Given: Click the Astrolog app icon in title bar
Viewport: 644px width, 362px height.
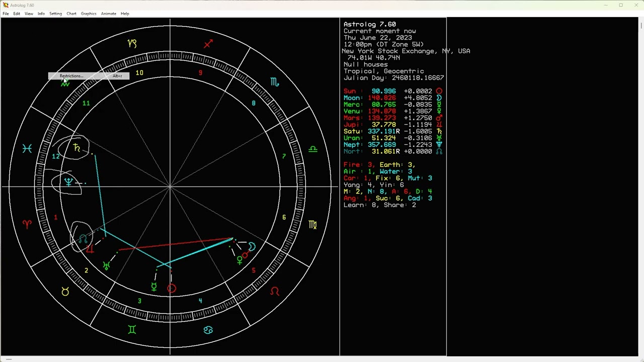Looking at the screenshot, I should click(x=6, y=5).
